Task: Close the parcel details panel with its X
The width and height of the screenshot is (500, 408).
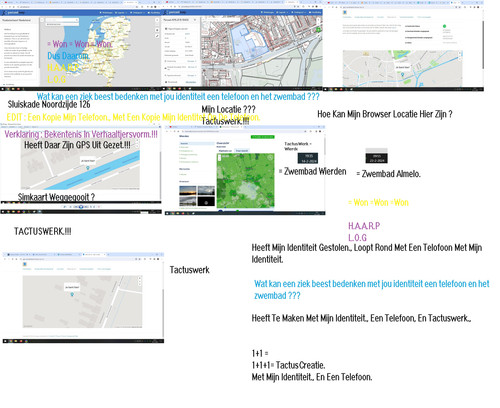Action: (195, 20)
